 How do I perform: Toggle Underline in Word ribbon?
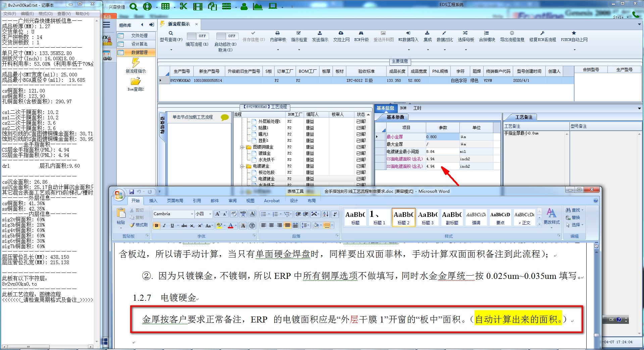(x=172, y=226)
